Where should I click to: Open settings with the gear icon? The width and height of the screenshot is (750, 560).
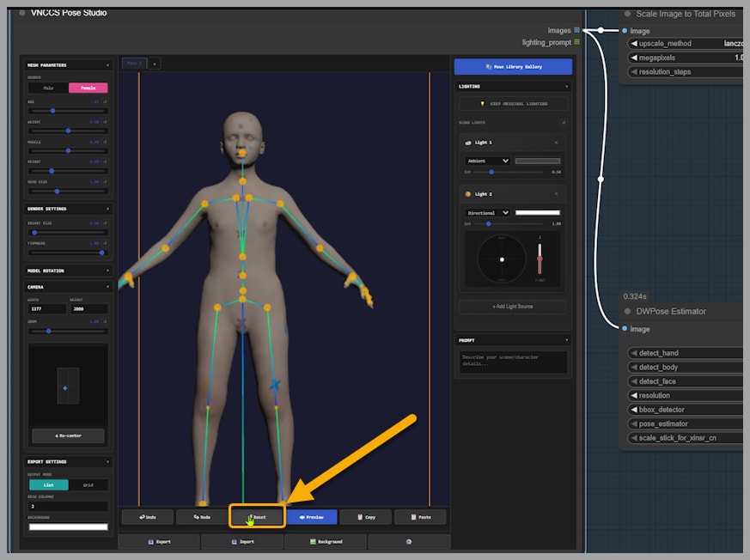(408, 542)
